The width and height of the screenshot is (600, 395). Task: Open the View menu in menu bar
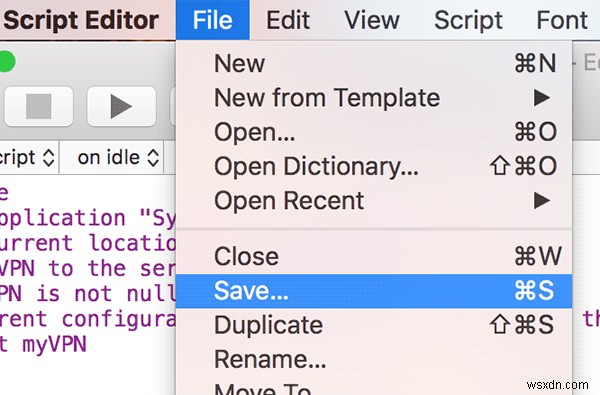[372, 20]
